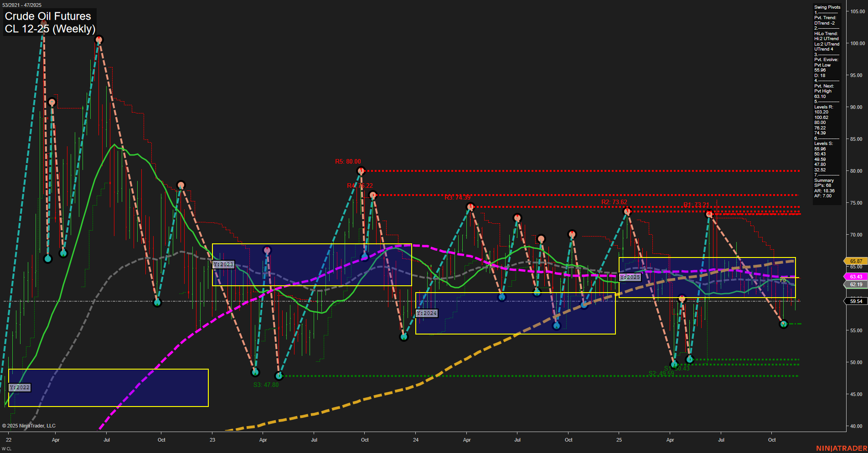The width and height of the screenshot is (868, 453).
Task: Click the S3: 47.80 support level label
Action: pos(266,385)
